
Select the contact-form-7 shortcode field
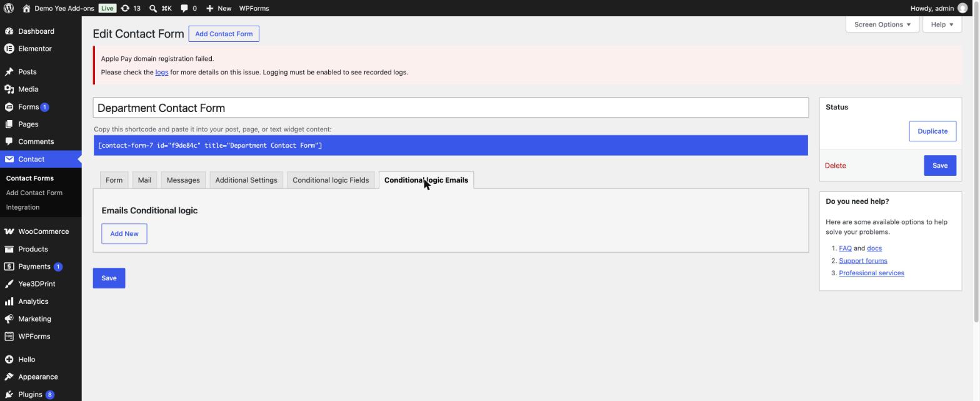[x=451, y=146]
